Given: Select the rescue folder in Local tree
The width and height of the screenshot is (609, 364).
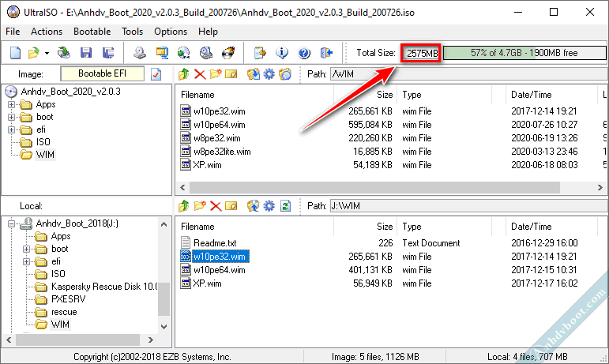Looking at the screenshot, I should [64, 312].
